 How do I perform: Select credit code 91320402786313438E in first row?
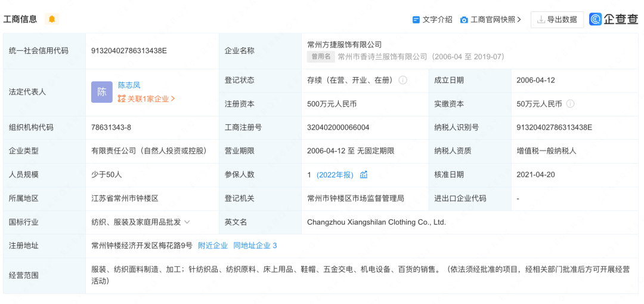tap(129, 51)
